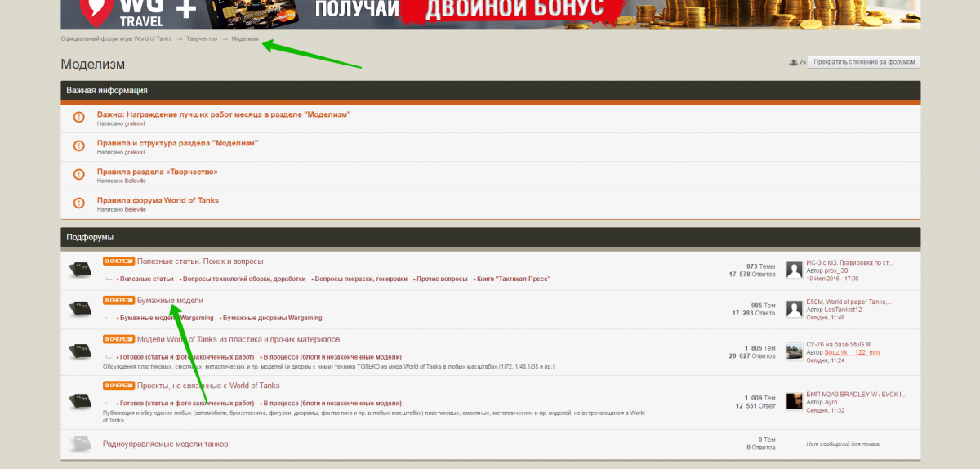This screenshot has height=469, width=980.
Task: Open author profile Ayrn
Action: [x=831, y=402]
